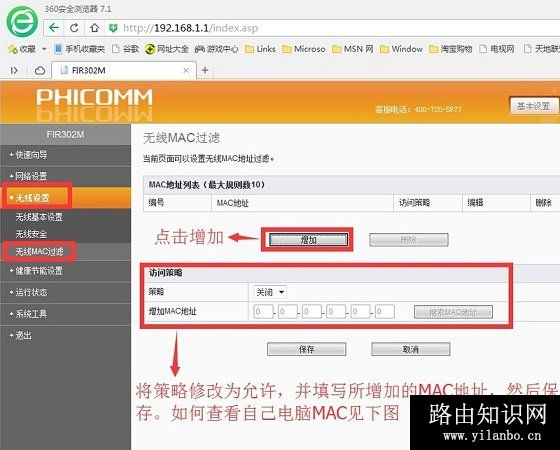Click the 360 browser logo icon

[22, 21]
